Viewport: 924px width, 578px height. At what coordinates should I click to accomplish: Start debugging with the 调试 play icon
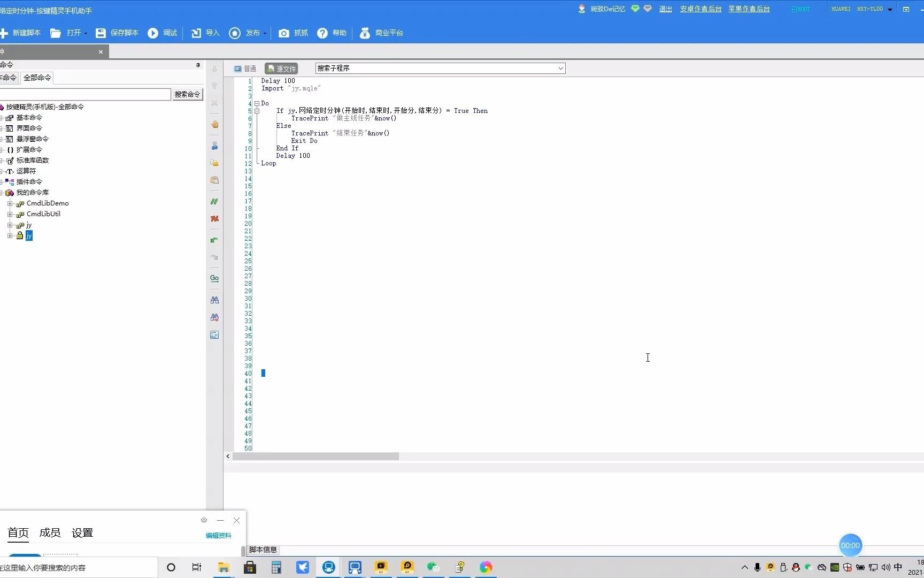tap(153, 33)
